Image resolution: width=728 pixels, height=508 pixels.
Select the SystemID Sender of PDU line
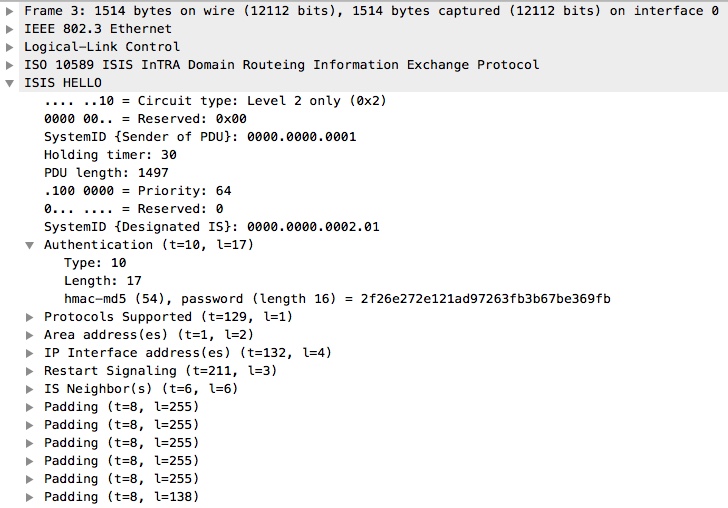pos(200,136)
